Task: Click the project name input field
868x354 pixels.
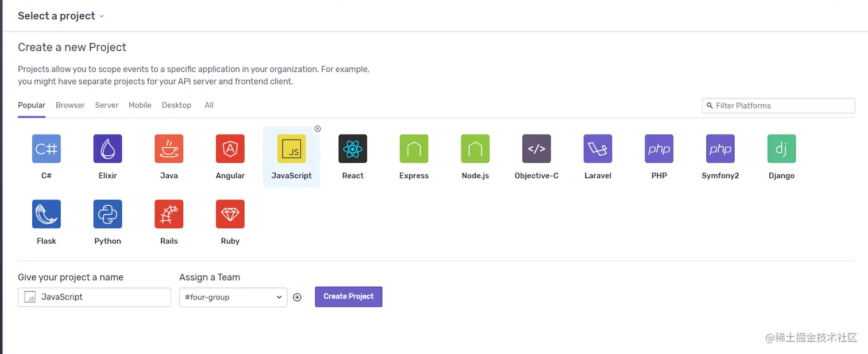Action: 94,297
